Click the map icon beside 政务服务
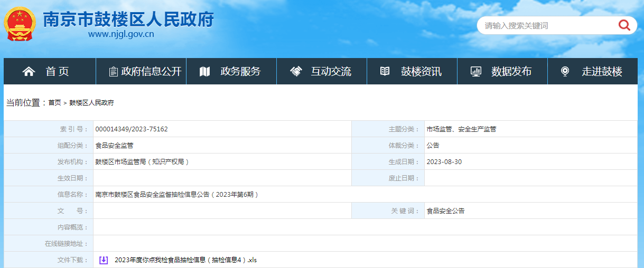Screen dimensions: 644x268 205,71
